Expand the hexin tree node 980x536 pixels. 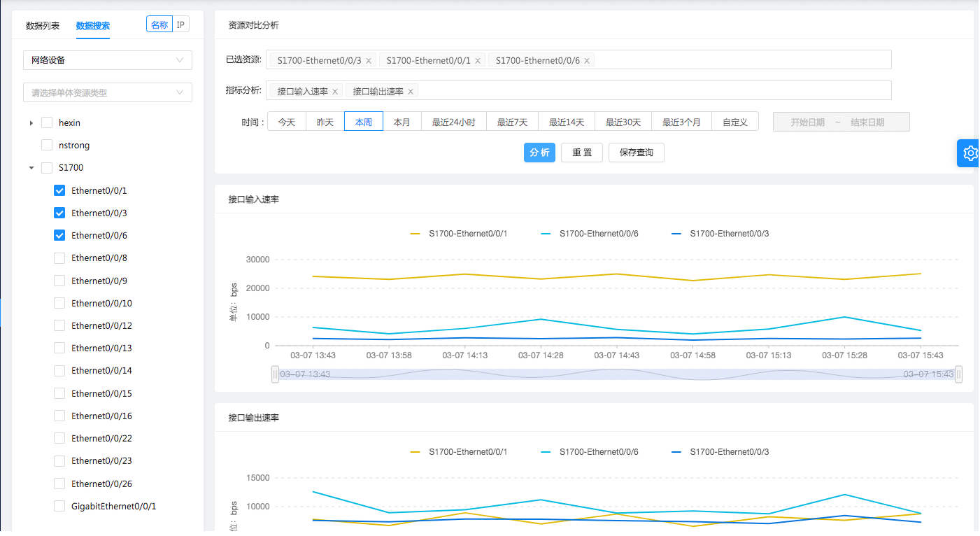[31, 123]
